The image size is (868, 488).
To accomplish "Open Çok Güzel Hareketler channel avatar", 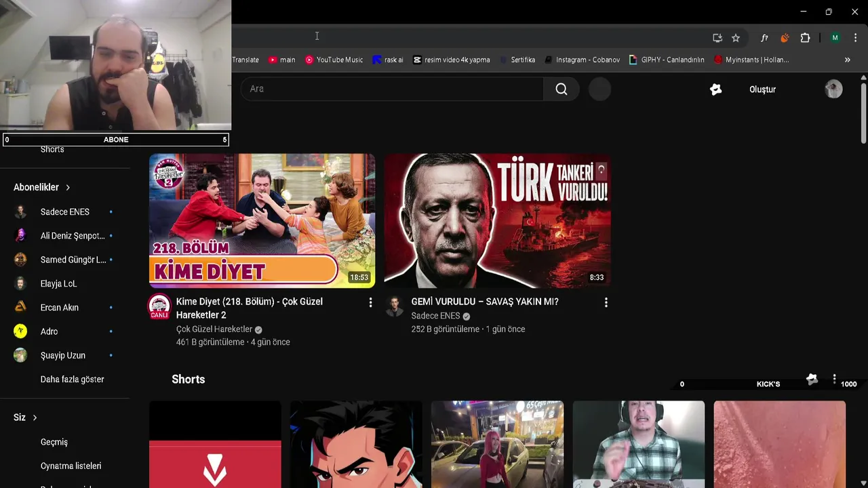I will (x=159, y=307).
